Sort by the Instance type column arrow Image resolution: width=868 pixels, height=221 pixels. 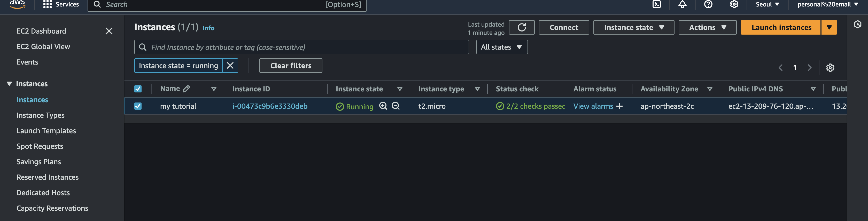477,89
